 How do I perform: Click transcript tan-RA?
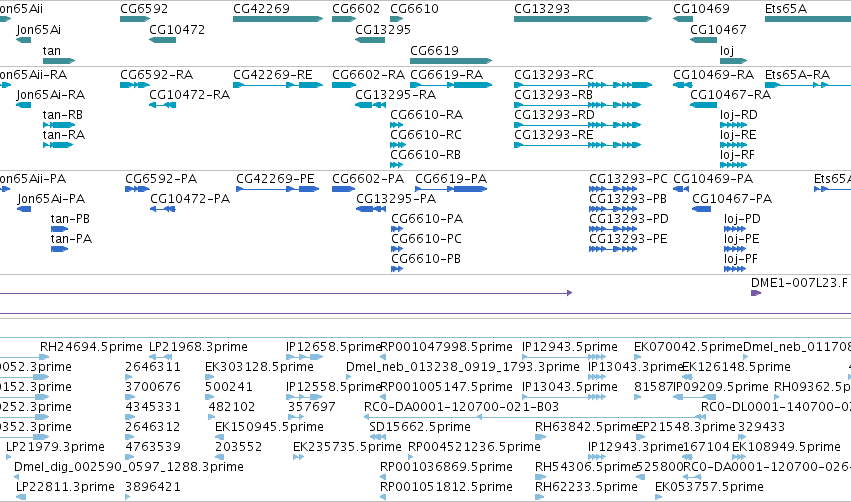pyautogui.click(x=63, y=135)
